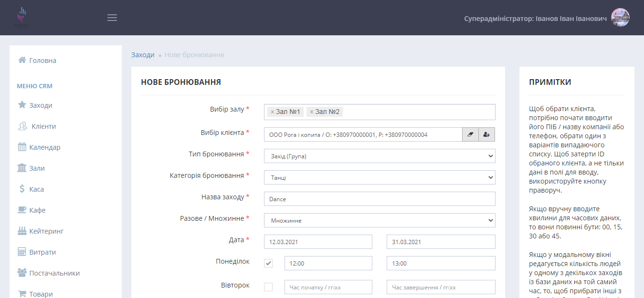
Task: Click the calendar icon for Календар
Action: pyautogui.click(x=22, y=147)
